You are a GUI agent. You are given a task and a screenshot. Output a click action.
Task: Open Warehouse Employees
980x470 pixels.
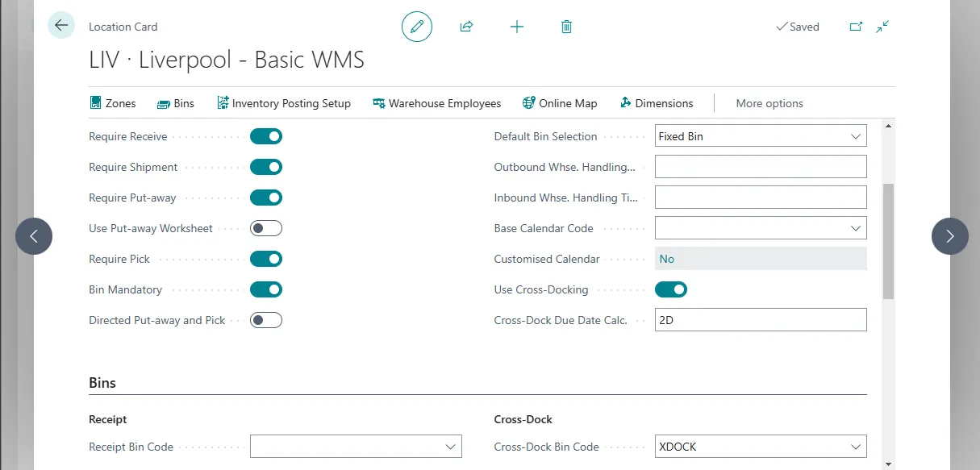coord(437,103)
